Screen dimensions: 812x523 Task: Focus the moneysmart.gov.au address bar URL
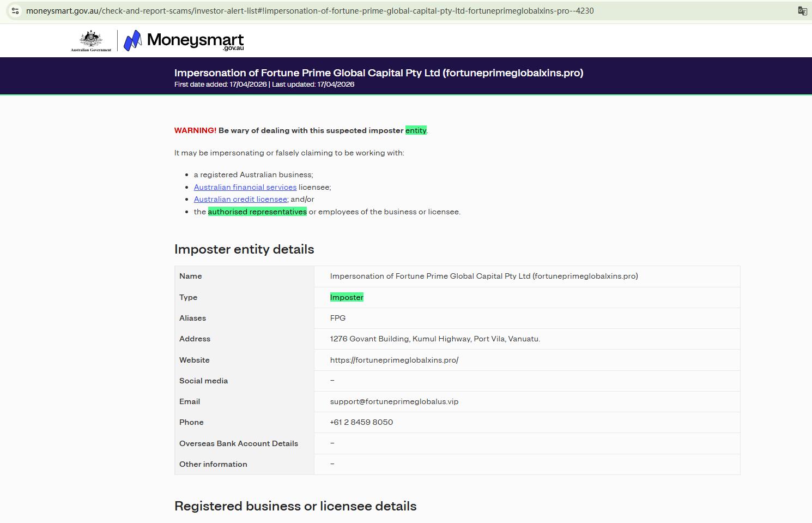click(x=310, y=10)
